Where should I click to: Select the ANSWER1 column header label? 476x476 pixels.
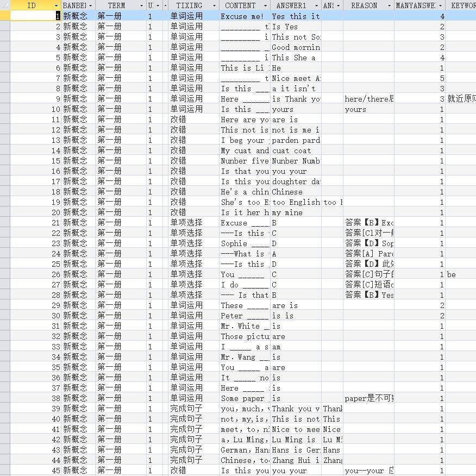[291, 5]
